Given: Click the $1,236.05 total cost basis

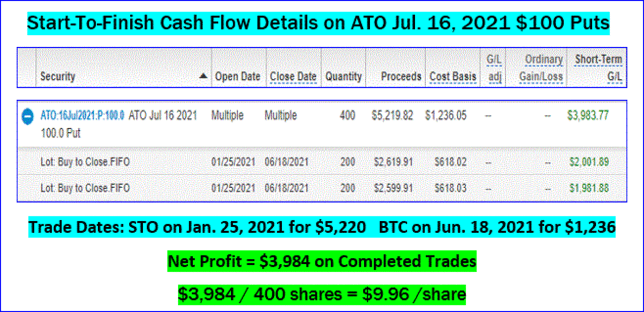Looking at the screenshot, I should [445, 115].
